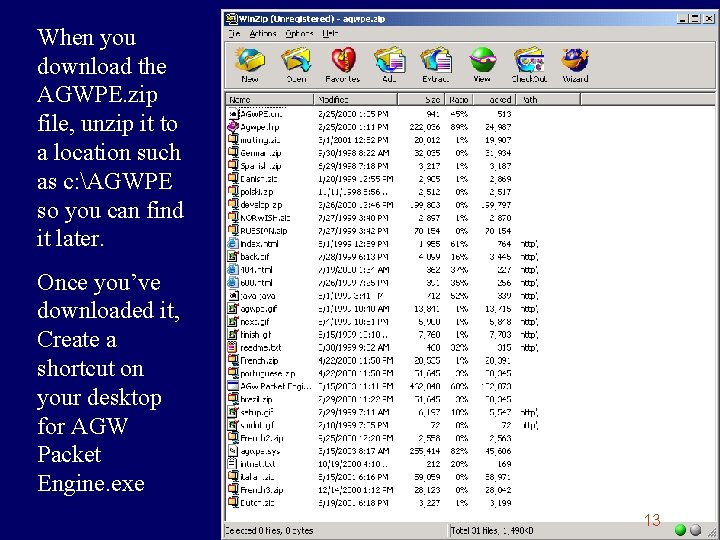
Task: Select the AGW Packet Engine executable icon
Action: click(233, 386)
